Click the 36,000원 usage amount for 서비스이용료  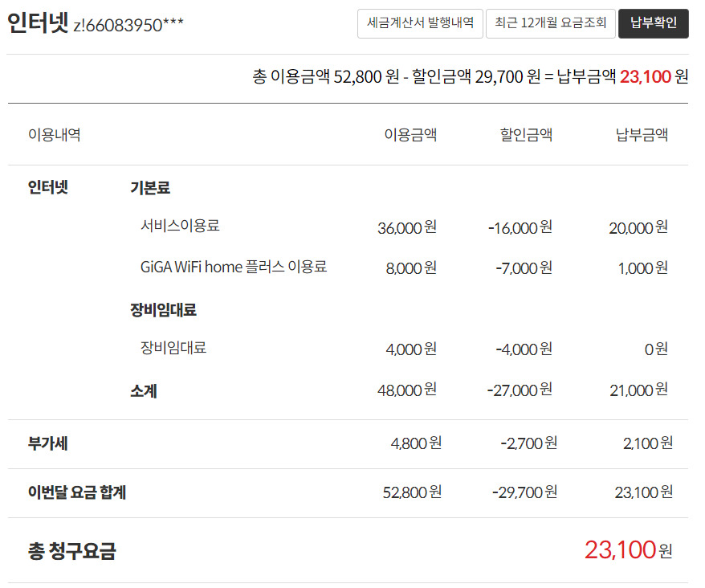406,227
